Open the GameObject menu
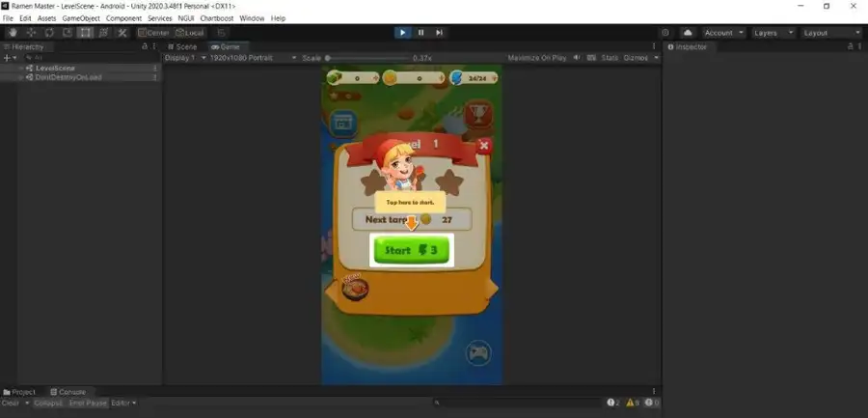 [x=81, y=18]
